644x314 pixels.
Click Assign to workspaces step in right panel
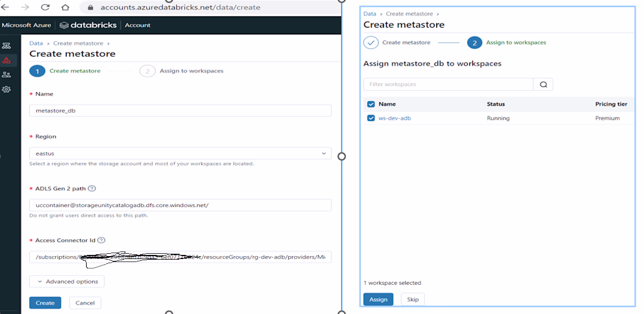point(516,43)
